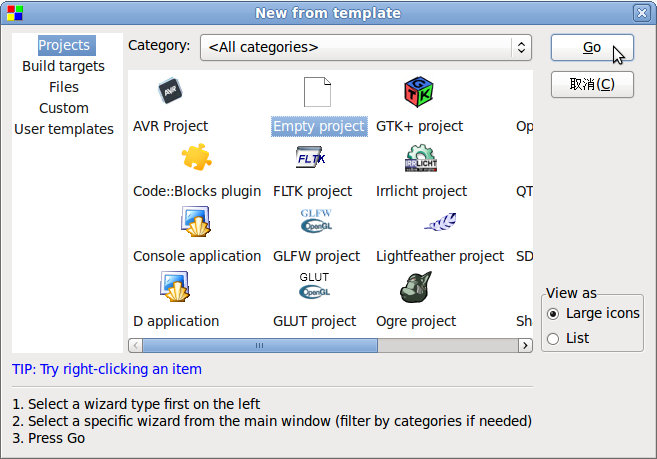The height and width of the screenshot is (459, 657).
Task: Click the 'FLTK project' label
Action: pos(313,191)
